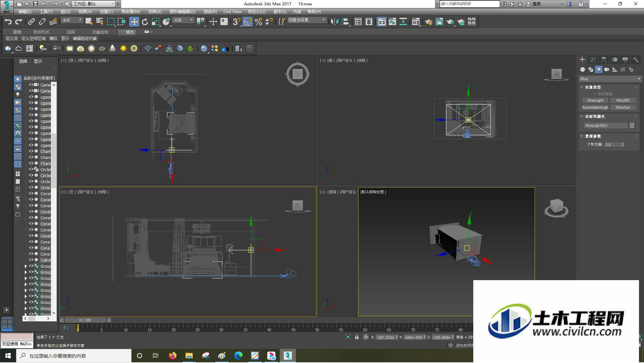
Task: Open the Schematic View icon
Action: coord(403,22)
